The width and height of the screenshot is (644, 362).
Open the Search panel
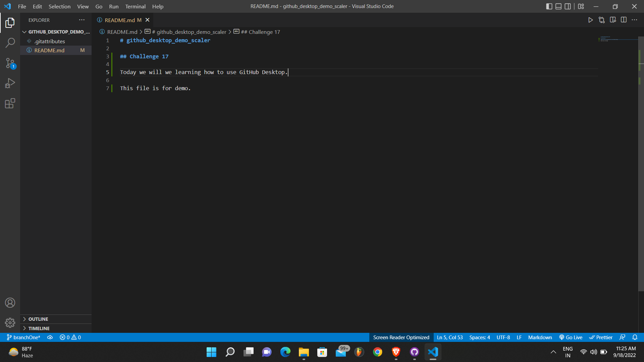click(x=10, y=43)
